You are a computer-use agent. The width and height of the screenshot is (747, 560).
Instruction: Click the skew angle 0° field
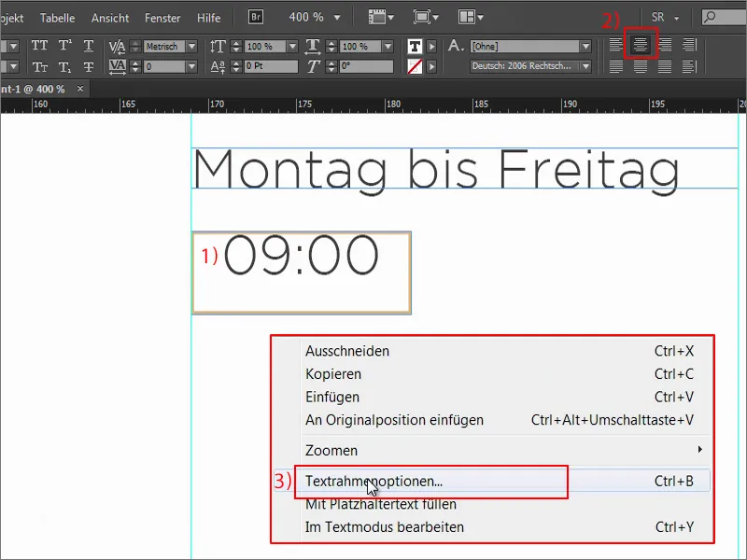point(366,66)
